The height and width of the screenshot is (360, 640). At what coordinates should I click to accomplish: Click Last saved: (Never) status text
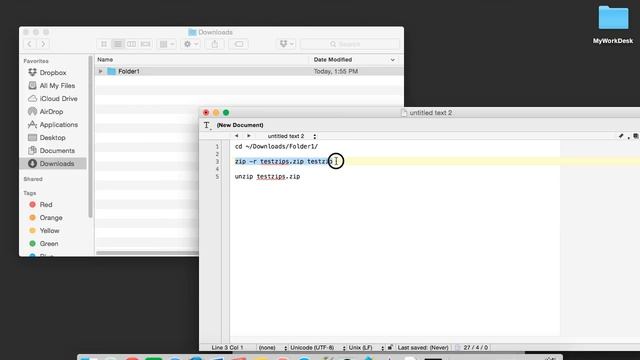423,348
